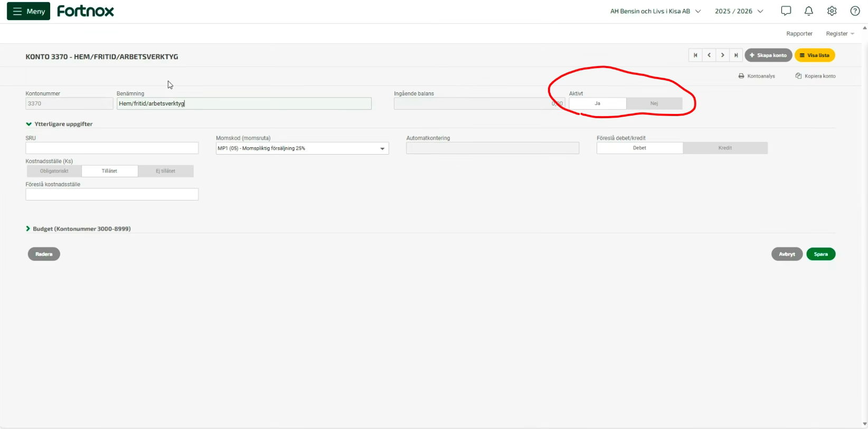Open the settings gear icon
The width and height of the screenshot is (868, 429).
pyautogui.click(x=832, y=11)
